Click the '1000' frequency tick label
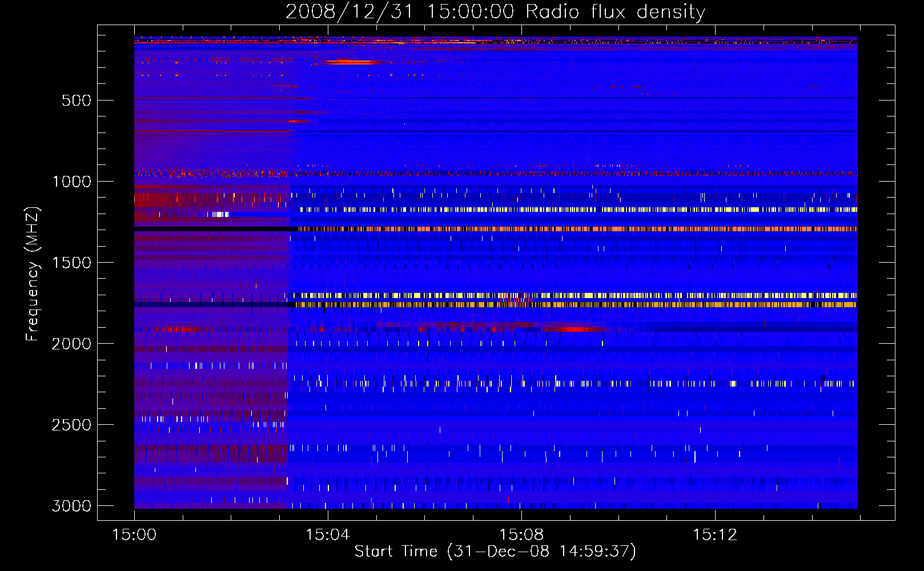Viewport: 924px width, 571px height. pos(72,182)
